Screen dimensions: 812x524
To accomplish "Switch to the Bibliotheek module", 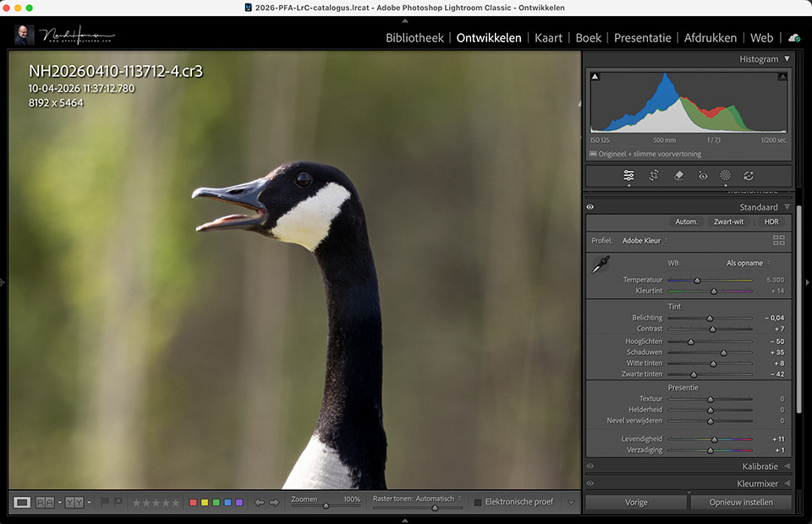I will 414,38.
